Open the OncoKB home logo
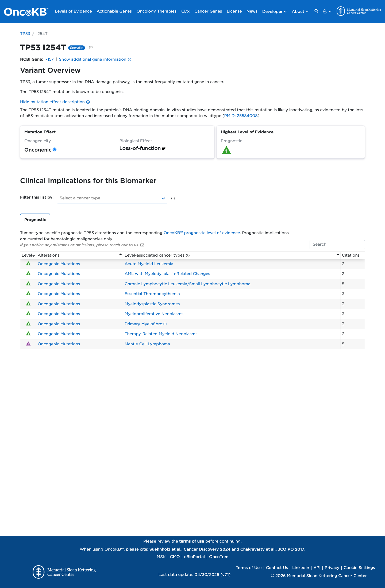The image size is (385, 588). pyautogui.click(x=26, y=11)
